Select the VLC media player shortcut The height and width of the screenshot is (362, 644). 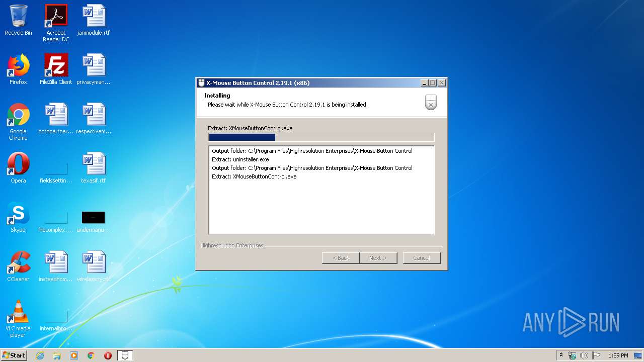[x=18, y=319]
